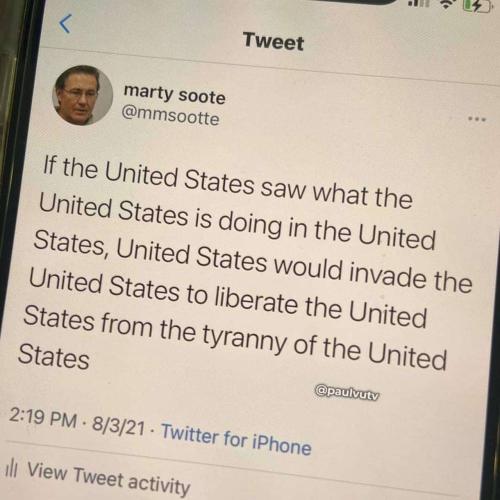The width and height of the screenshot is (500, 500).
Task: Tap the blue back arrow
Action: click(x=65, y=24)
